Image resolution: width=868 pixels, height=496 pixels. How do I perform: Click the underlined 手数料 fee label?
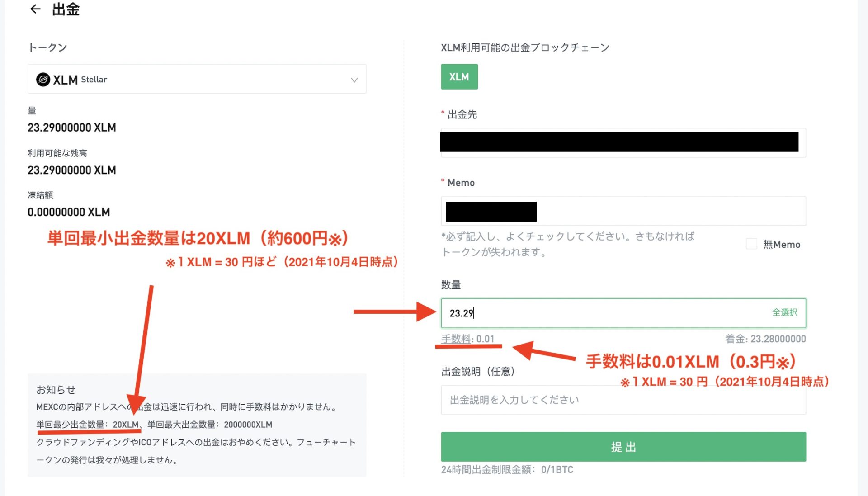(x=456, y=339)
